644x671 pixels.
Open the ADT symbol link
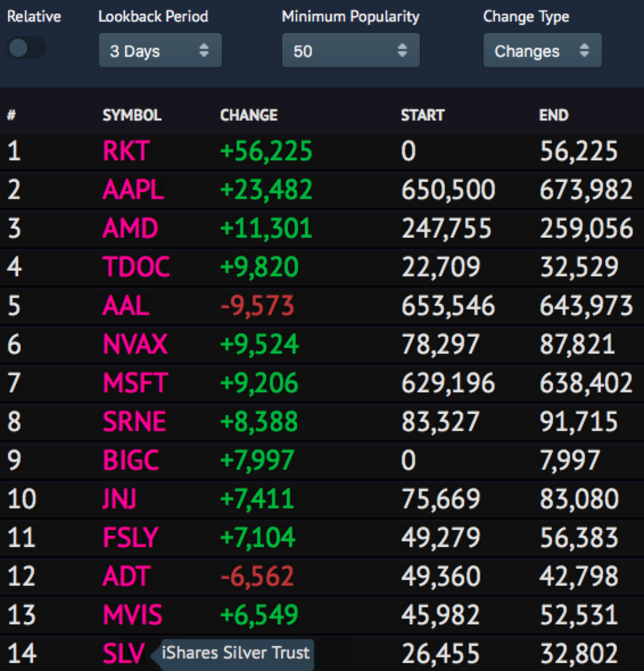tap(126, 576)
